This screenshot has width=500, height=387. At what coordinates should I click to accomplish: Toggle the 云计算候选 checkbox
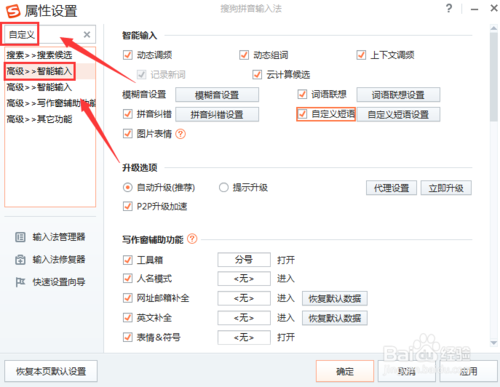(257, 75)
